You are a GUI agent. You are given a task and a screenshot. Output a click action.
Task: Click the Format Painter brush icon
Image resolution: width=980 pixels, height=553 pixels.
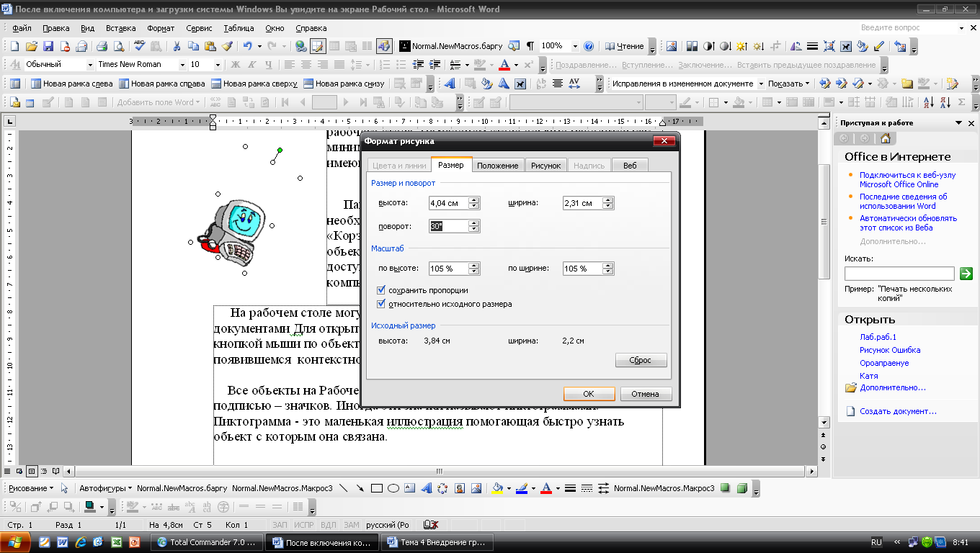coord(227,46)
